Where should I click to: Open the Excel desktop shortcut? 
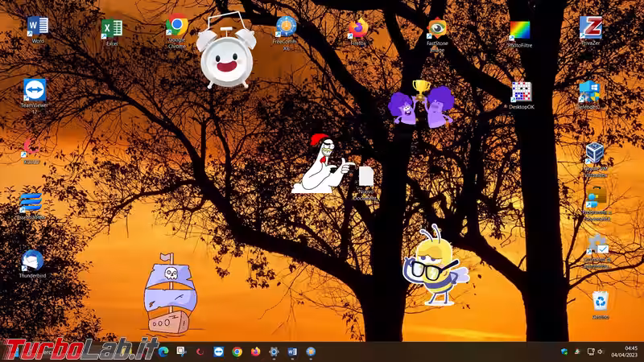[x=112, y=29]
